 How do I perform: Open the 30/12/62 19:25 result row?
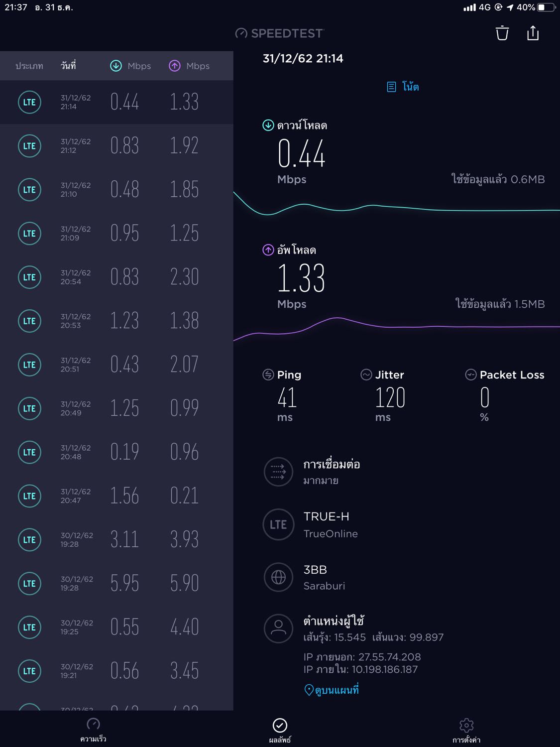(116, 627)
